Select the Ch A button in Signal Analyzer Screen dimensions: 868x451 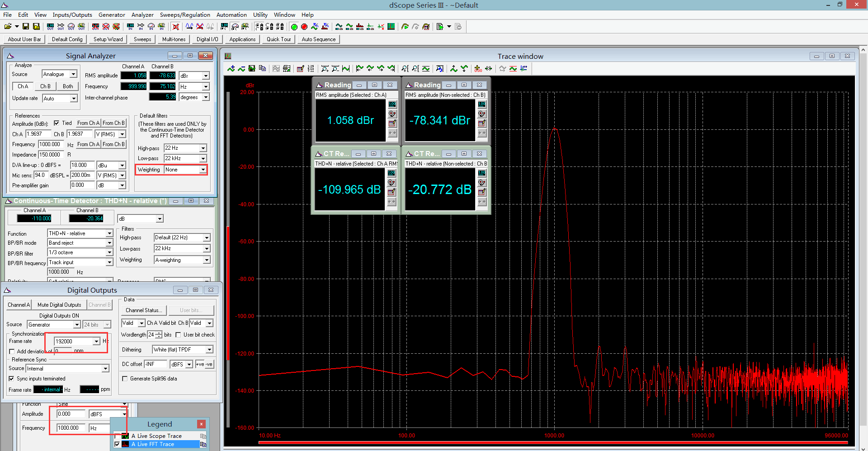[x=23, y=86]
